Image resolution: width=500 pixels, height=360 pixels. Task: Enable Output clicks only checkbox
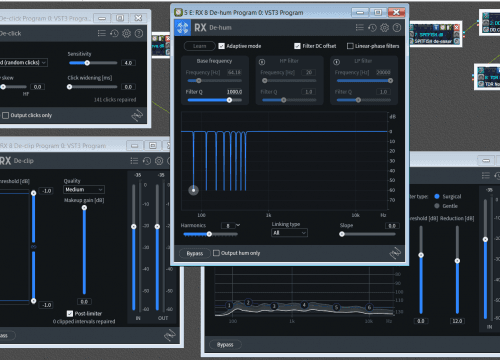pos(5,115)
